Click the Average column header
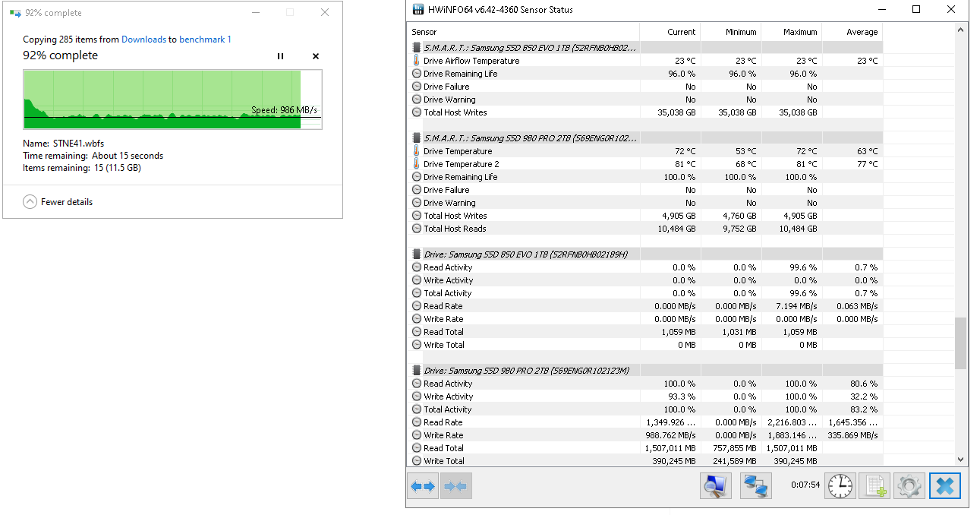Image resolution: width=980 pixels, height=515 pixels. click(x=852, y=32)
